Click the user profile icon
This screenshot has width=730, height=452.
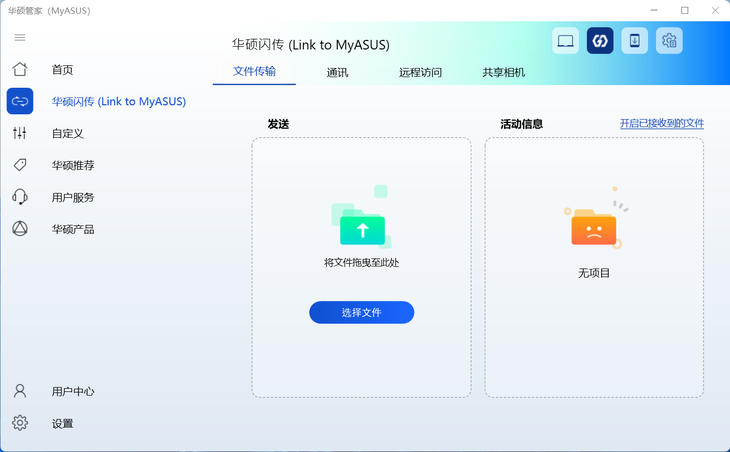[x=20, y=391]
